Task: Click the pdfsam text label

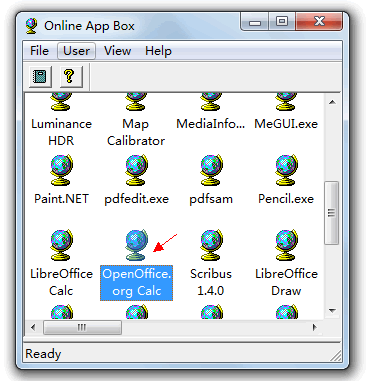Action: (211, 199)
